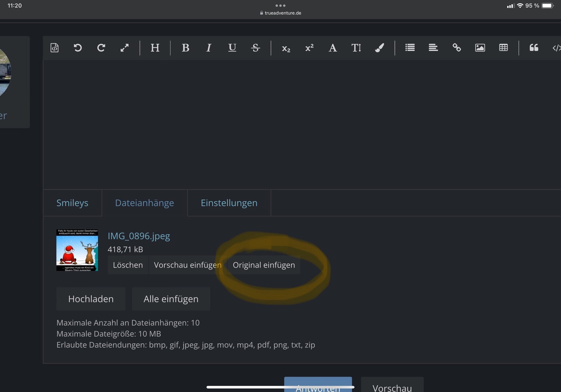561x392 pixels.
Task: Open the heading format dropdown
Action: 155,48
